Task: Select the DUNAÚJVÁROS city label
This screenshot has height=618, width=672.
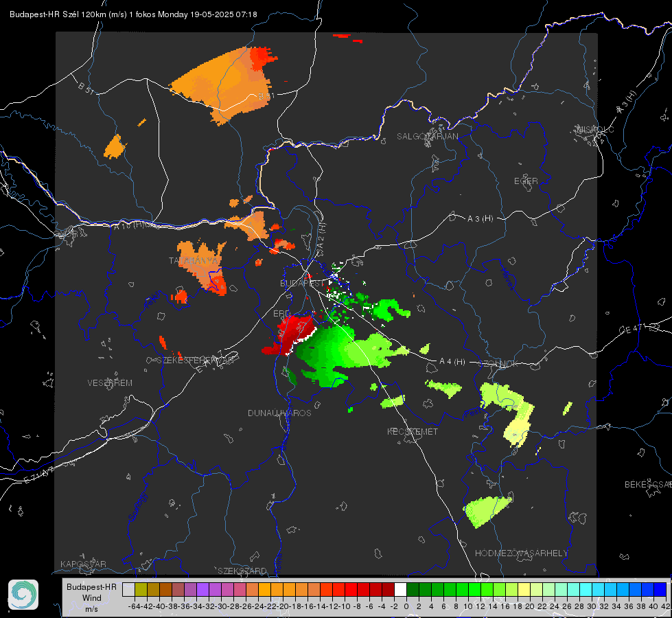Action: click(279, 413)
